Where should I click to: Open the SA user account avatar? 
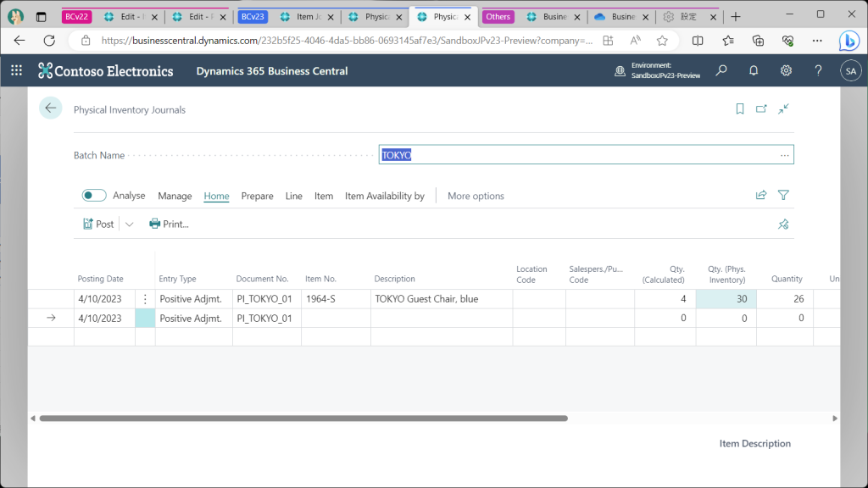pos(851,71)
